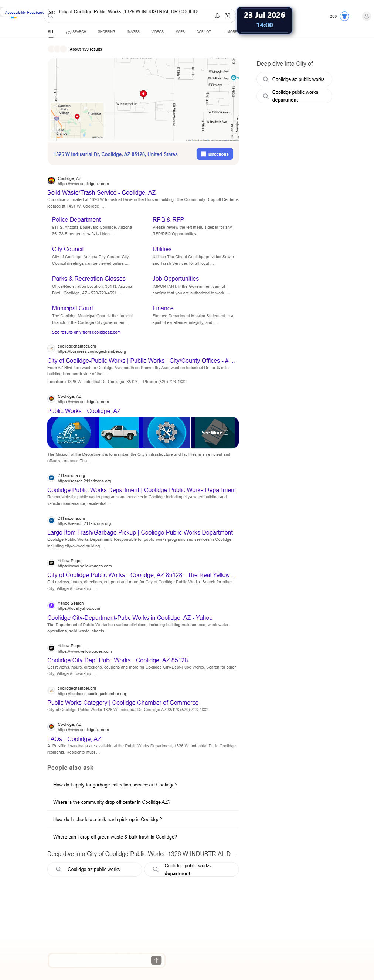The height and width of the screenshot is (980, 374).
Task: Click the magnifier icon in the bottom Coolidge public works department chip
Action: click(156, 869)
